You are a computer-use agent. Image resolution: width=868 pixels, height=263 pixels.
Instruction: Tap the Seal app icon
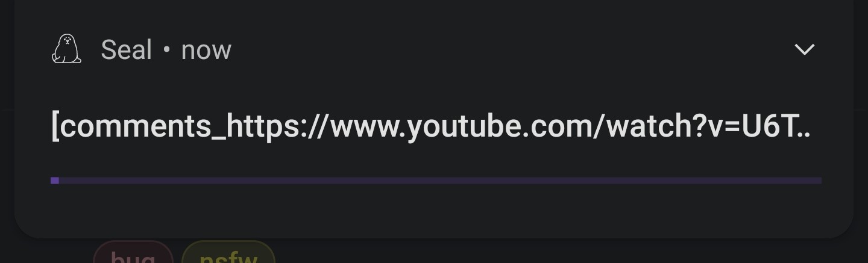(x=66, y=49)
